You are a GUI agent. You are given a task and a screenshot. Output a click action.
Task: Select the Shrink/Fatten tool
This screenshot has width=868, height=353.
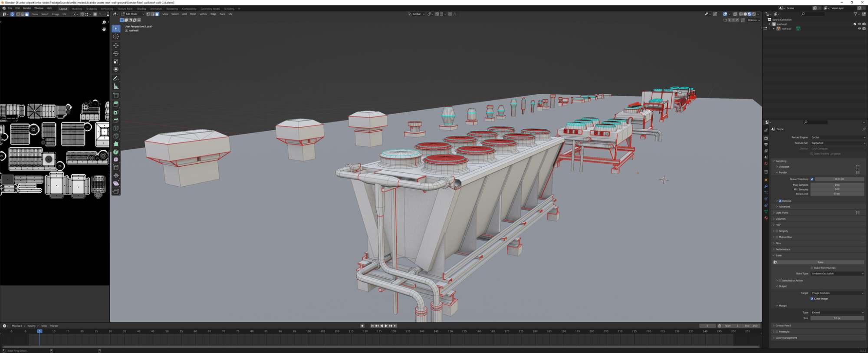(116, 175)
